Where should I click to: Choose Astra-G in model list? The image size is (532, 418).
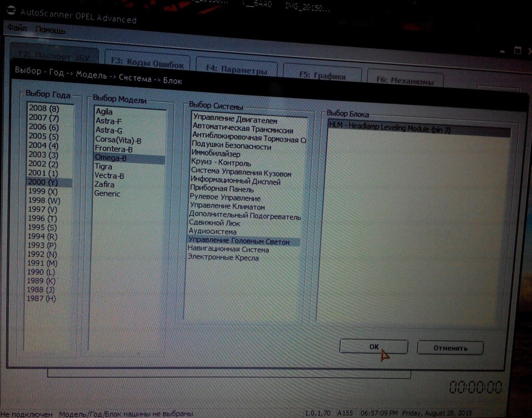click(109, 130)
